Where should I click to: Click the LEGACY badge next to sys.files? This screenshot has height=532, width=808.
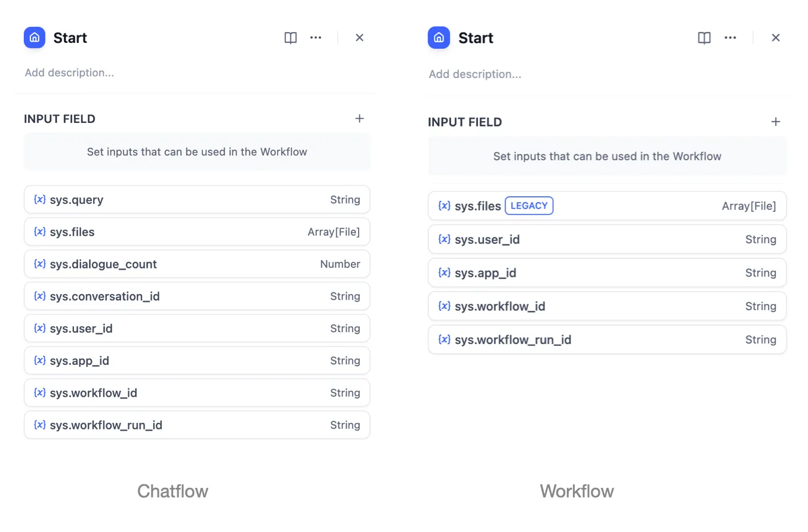coord(529,206)
